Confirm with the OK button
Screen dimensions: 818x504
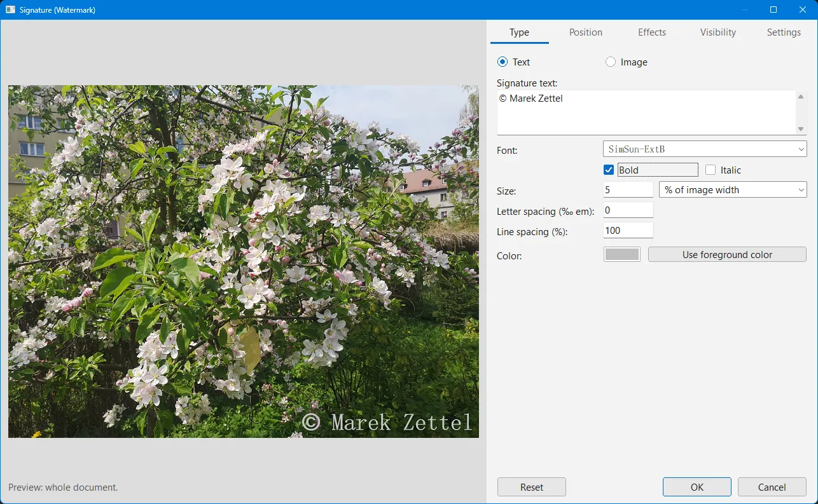[697, 487]
